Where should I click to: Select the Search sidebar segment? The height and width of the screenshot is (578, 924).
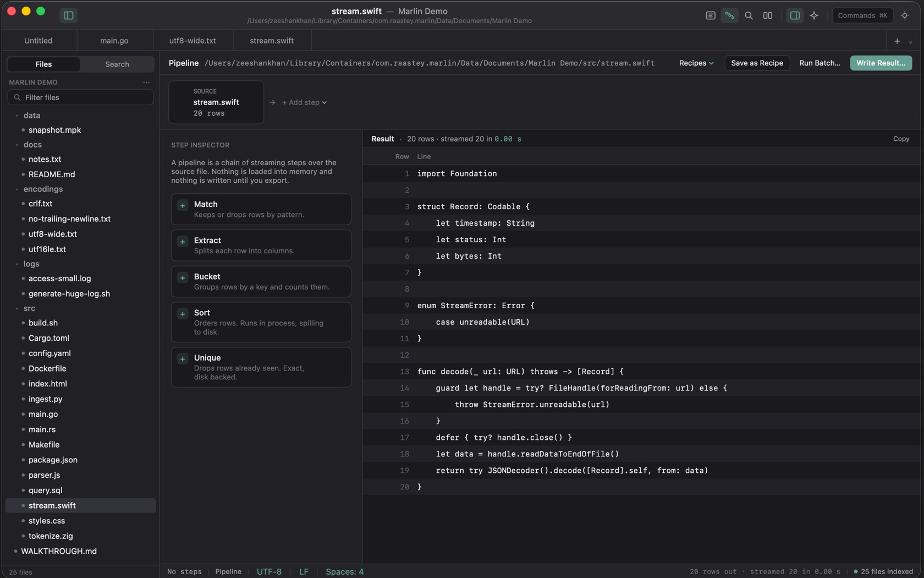(117, 64)
